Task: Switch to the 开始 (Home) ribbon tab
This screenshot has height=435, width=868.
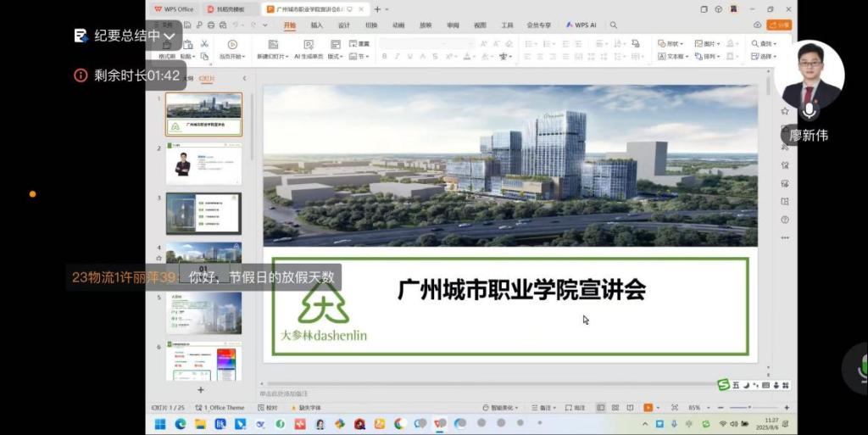Action: point(290,25)
